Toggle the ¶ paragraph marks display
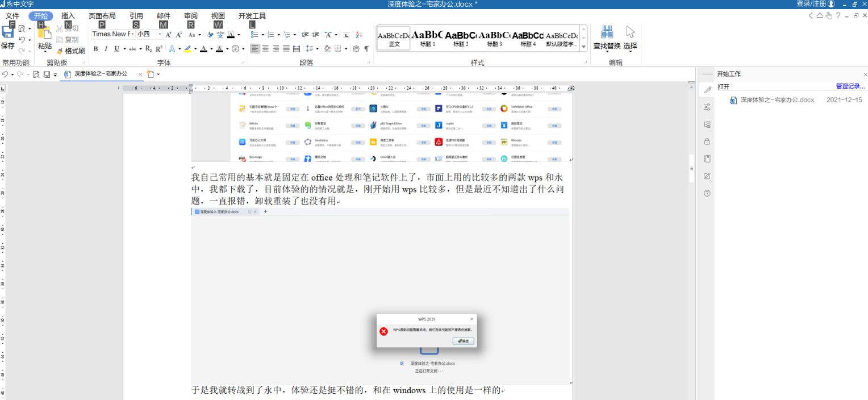868x400 pixels. (366, 49)
